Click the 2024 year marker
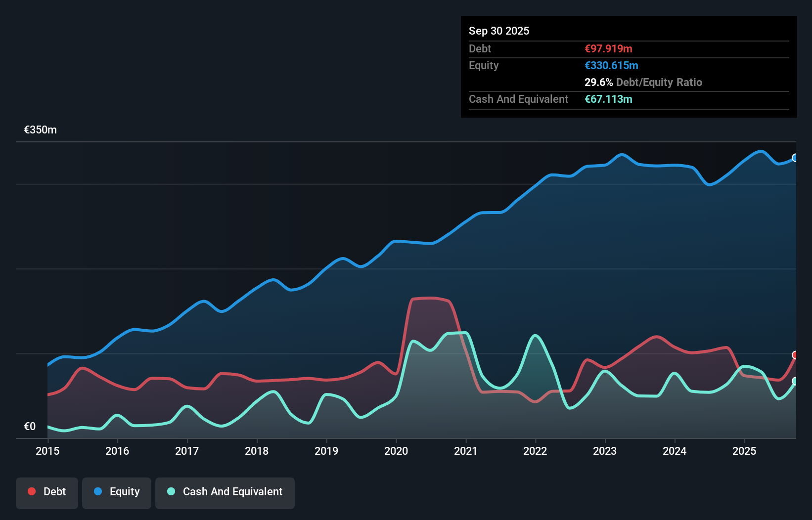Image resolution: width=812 pixels, height=520 pixels. click(675, 451)
